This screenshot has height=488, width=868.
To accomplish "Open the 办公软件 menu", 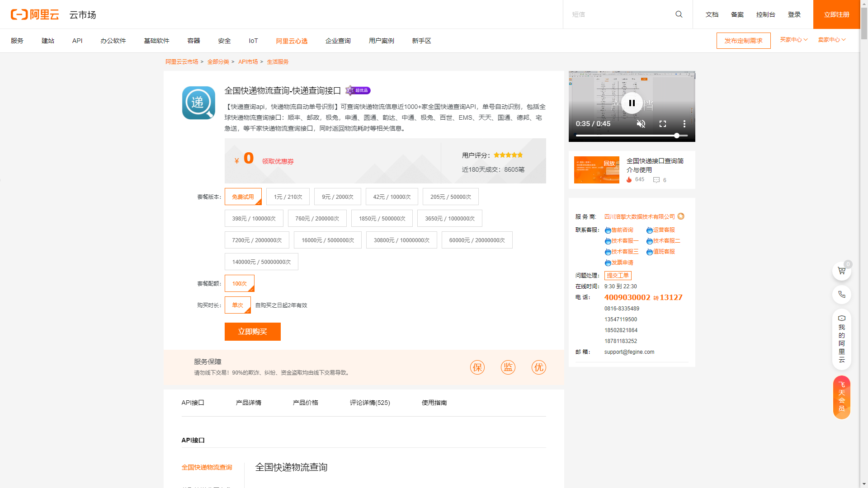I will pos(113,41).
